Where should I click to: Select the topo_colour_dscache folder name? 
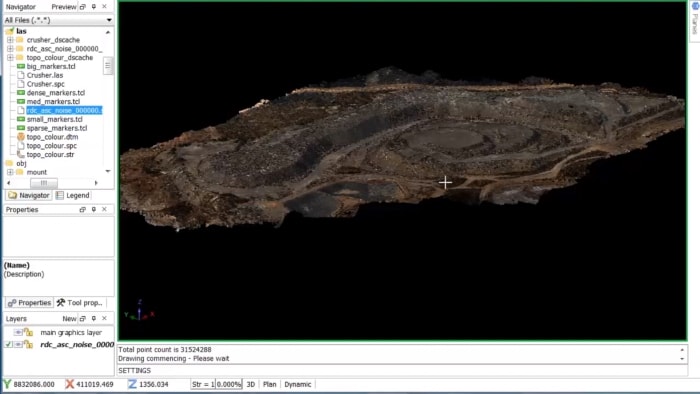tap(60, 58)
